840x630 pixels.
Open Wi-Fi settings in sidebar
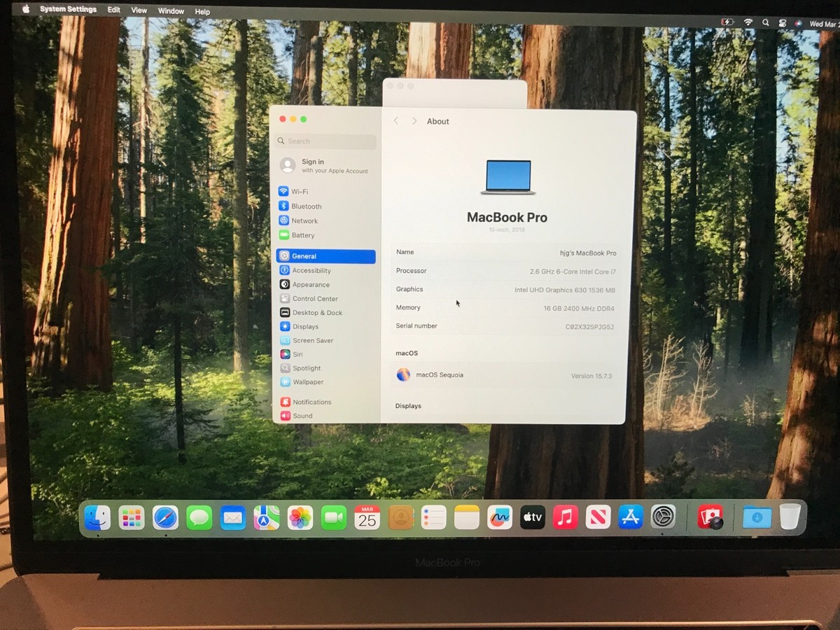[x=293, y=192]
